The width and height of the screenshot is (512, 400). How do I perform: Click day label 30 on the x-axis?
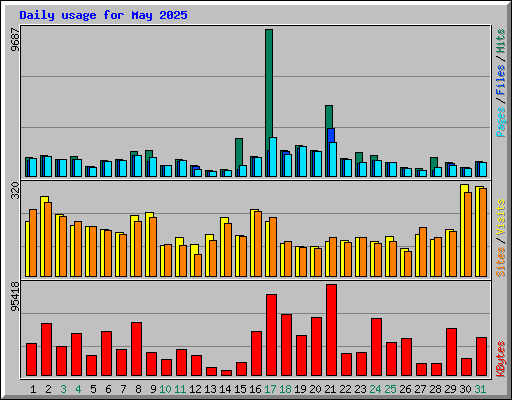[465, 389]
